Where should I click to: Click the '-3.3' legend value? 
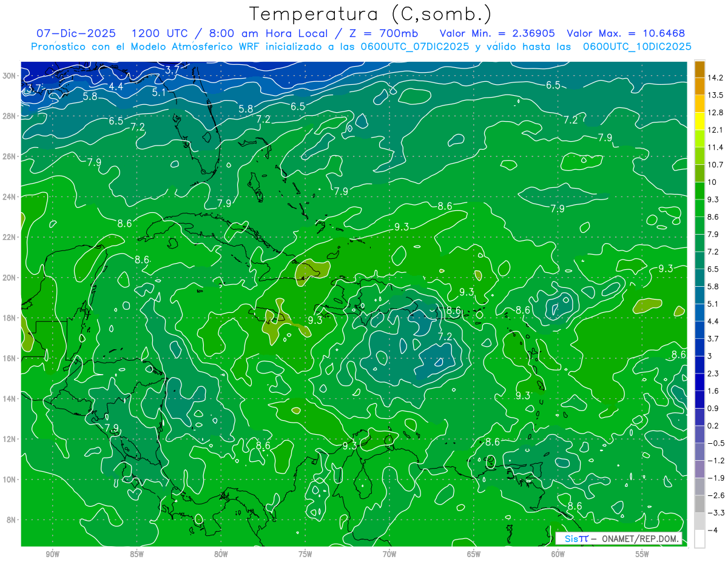[x=716, y=513]
